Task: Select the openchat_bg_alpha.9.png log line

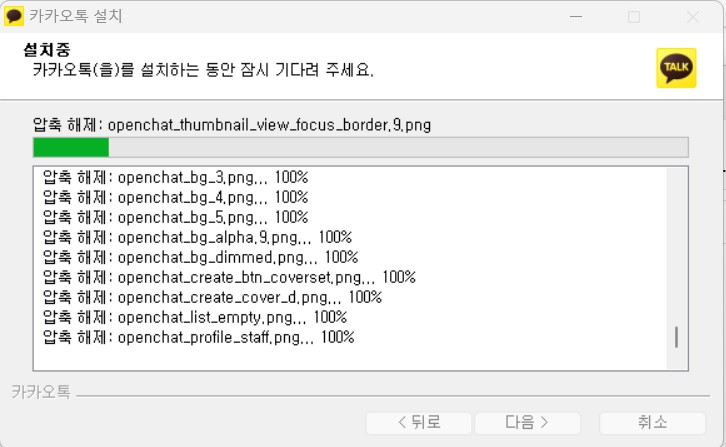Action: tap(197, 237)
